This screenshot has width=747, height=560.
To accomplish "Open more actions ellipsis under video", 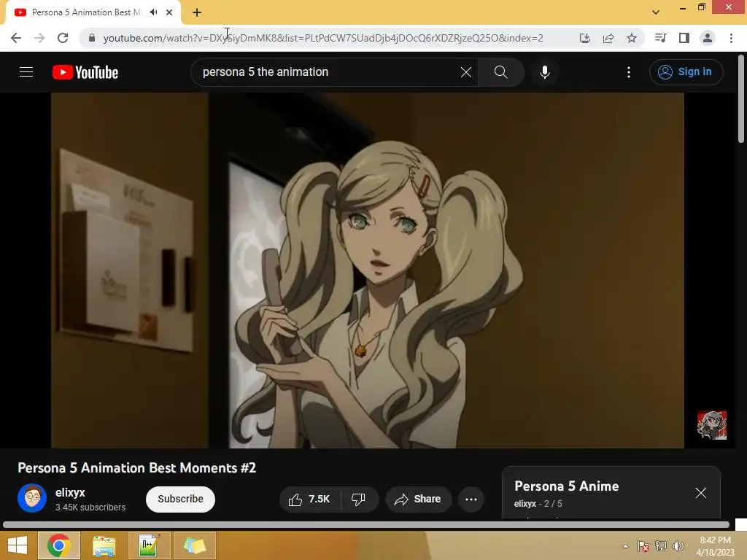I will [471, 499].
